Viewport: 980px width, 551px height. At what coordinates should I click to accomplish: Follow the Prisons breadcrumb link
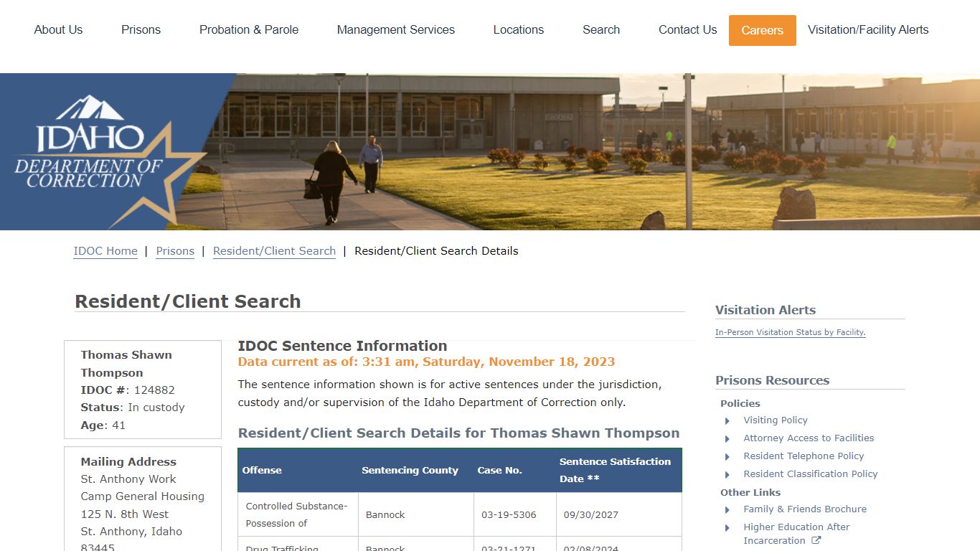coord(175,251)
